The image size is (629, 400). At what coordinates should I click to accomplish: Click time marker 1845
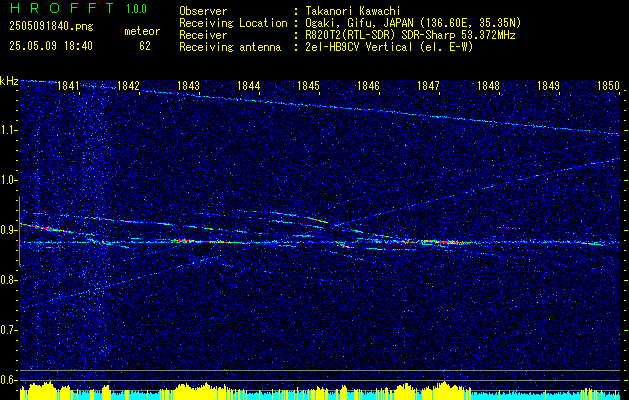click(x=308, y=86)
